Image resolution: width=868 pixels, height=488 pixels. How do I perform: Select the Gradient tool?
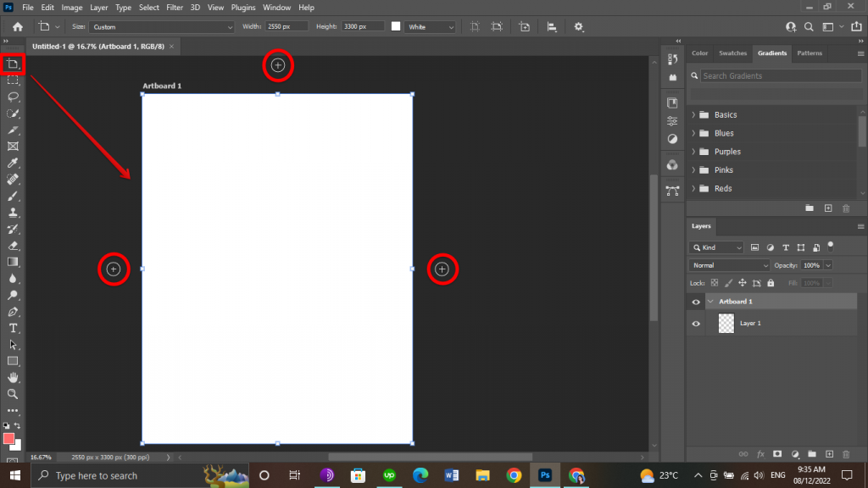(12, 262)
